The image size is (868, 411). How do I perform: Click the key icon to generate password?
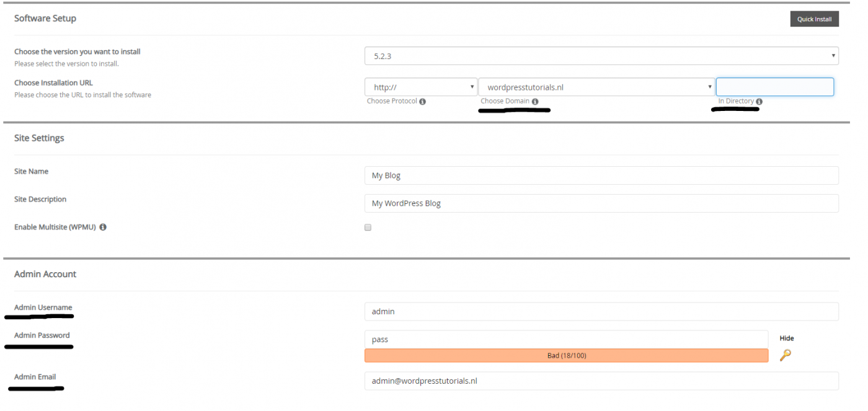[785, 355]
